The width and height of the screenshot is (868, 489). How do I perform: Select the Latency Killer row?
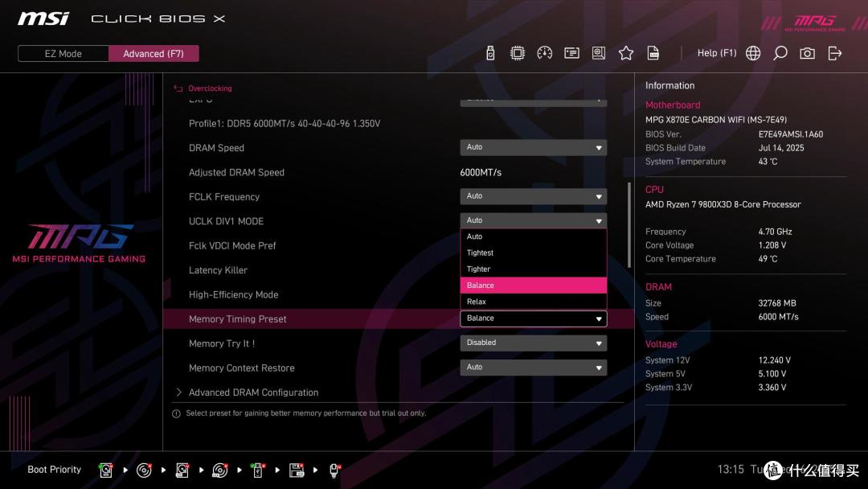(x=218, y=270)
